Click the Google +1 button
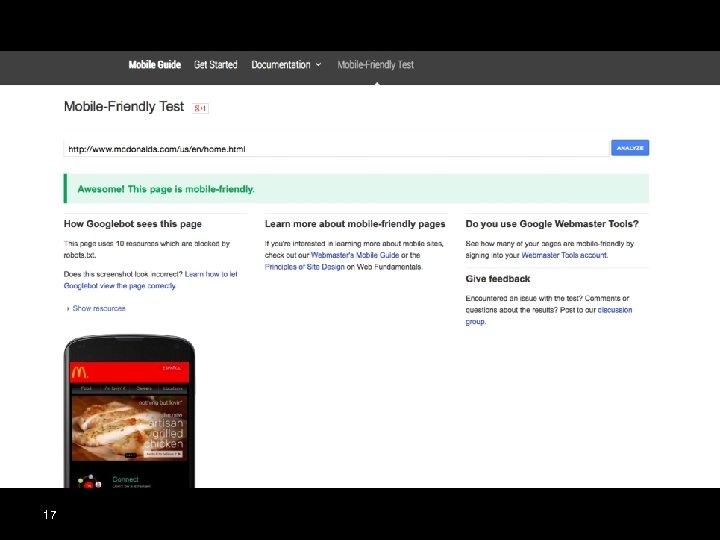The height and width of the screenshot is (540, 720). click(200, 108)
